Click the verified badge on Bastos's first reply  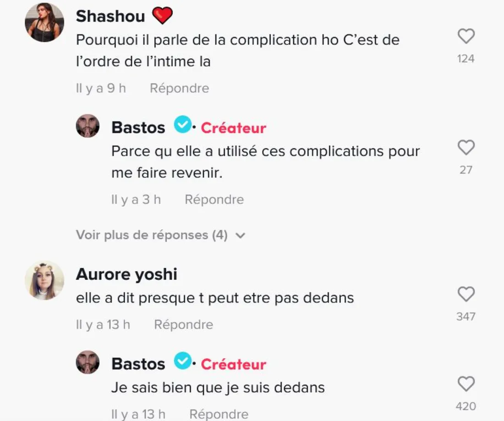[183, 125]
